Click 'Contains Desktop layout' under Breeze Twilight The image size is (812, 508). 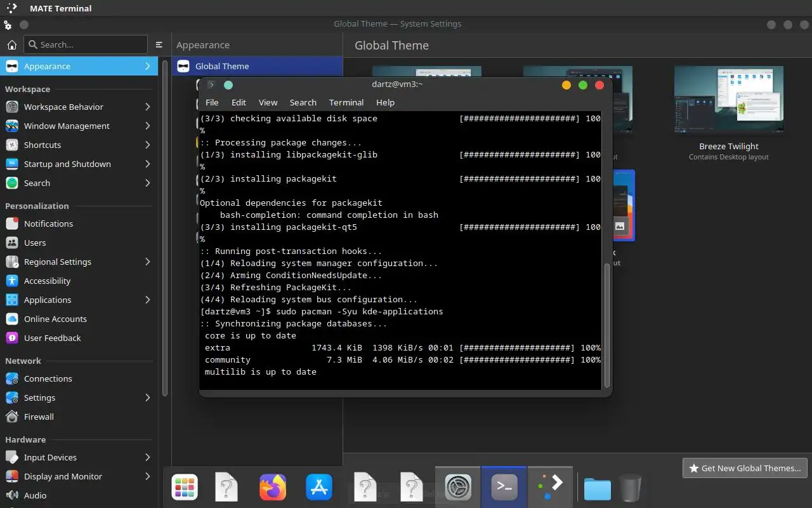click(x=729, y=157)
